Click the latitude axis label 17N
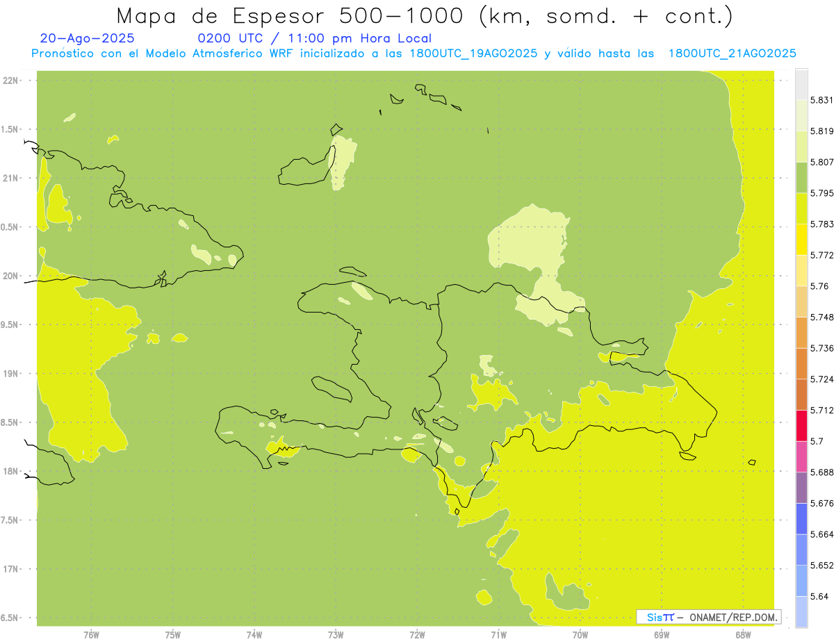The image size is (834, 644). pos(10,569)
